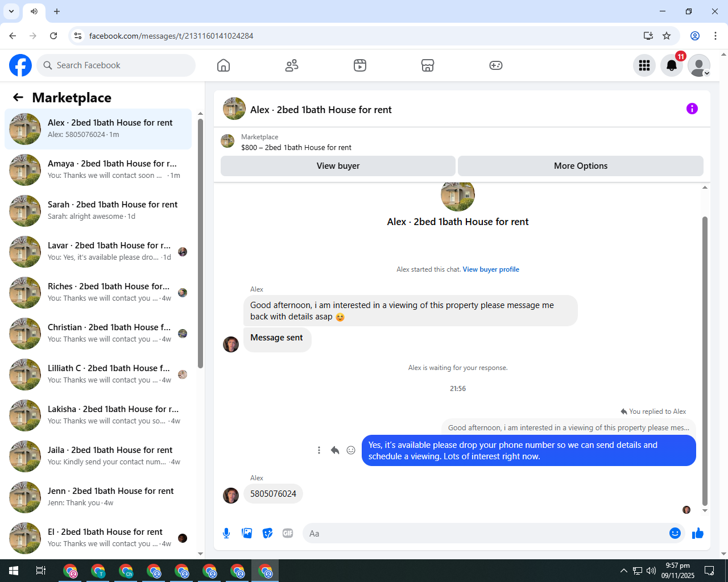Screen dimensions: 728x582
Task: Open Amaya conversation in the list
Action: 98,170
